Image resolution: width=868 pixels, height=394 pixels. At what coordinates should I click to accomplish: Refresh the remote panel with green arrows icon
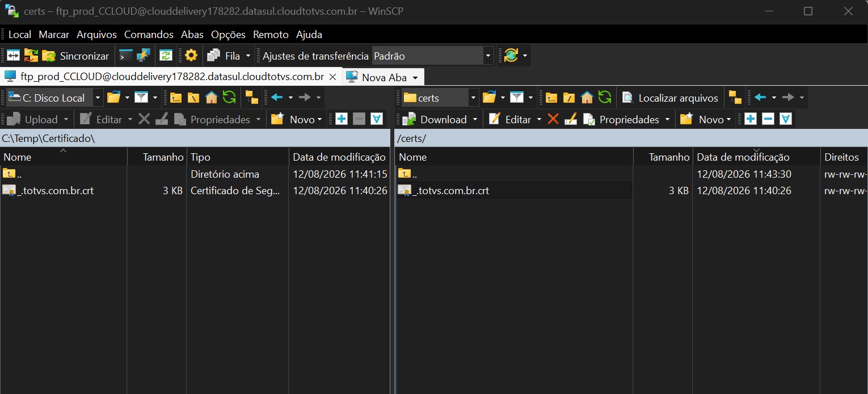click(605, 98)
